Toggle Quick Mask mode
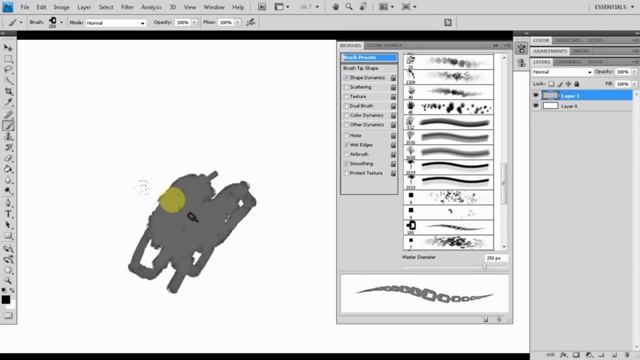The height and width of the screenshot is (360, 640). click(x=8, y=316)
